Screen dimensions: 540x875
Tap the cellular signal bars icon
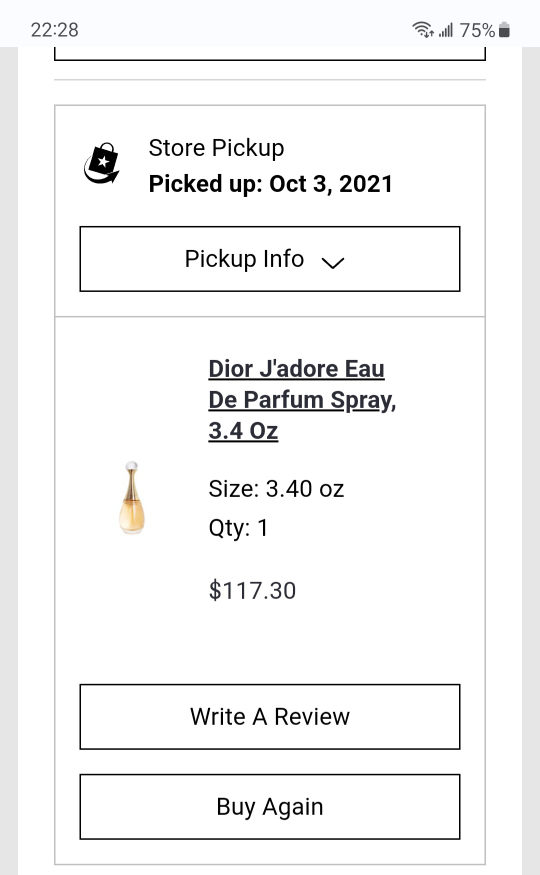(x=446, y=30)
